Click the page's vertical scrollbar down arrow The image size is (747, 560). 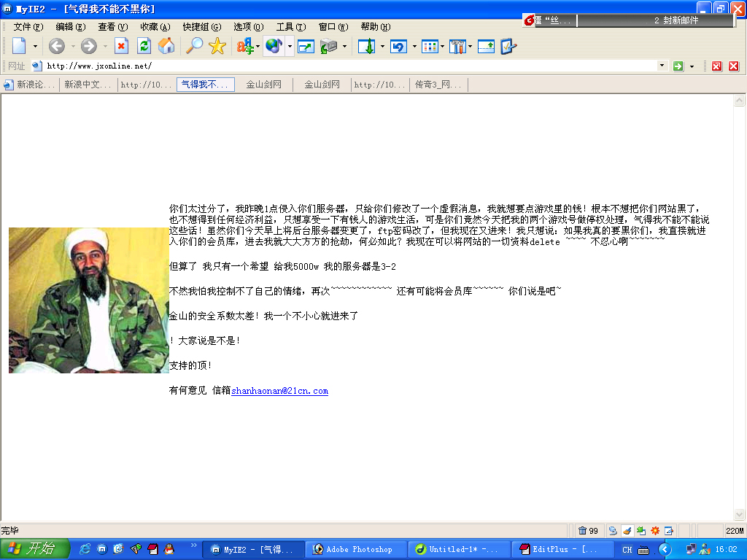point(739,516)
